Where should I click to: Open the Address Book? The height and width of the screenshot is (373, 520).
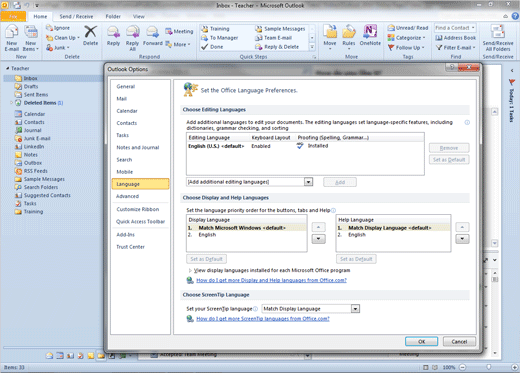(x=456, y=38)
